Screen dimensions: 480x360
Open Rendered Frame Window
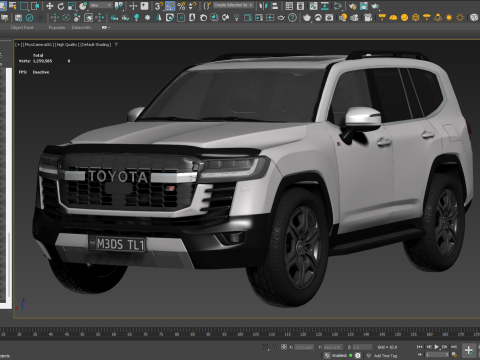click(364, 6)
